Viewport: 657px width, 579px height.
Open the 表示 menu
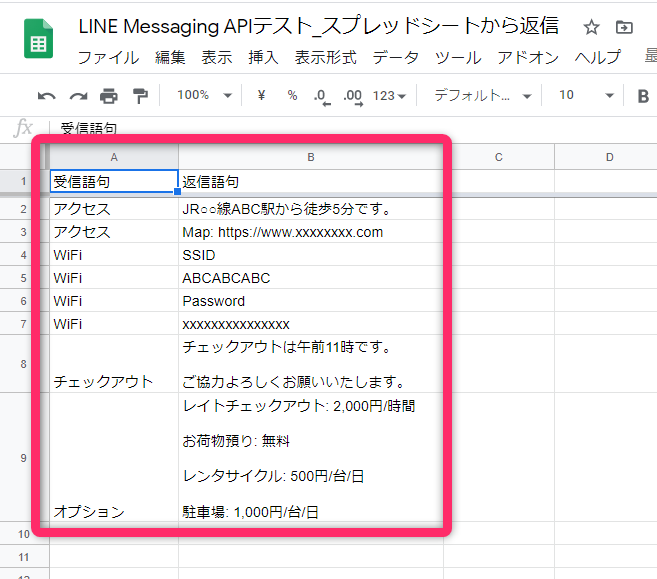coord(216,57)
